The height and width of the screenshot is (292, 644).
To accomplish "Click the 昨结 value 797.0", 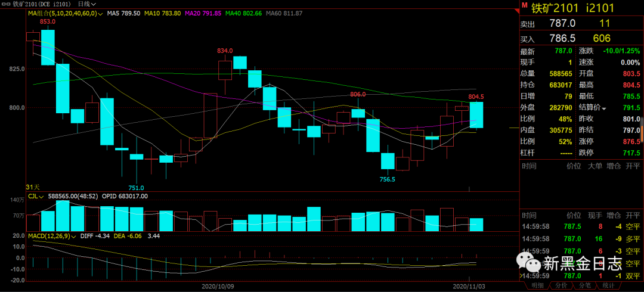I will point(631,131).
